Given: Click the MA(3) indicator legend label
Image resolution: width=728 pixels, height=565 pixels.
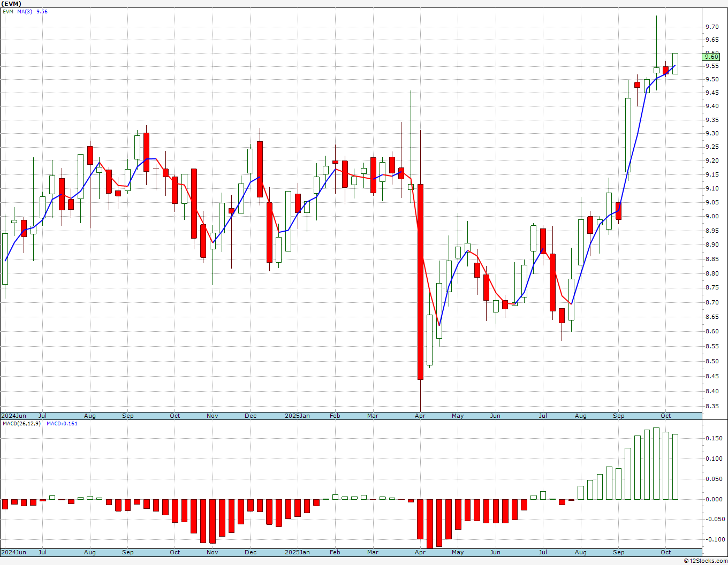Looking at the screenshot, I should click(x=25, y=11).
